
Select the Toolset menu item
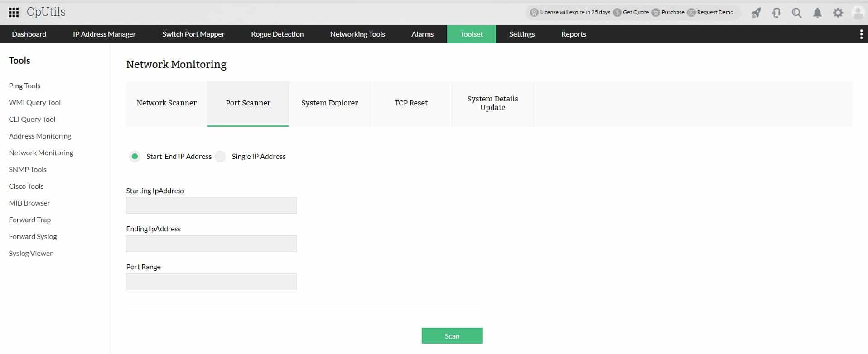(x=472, y=34)
